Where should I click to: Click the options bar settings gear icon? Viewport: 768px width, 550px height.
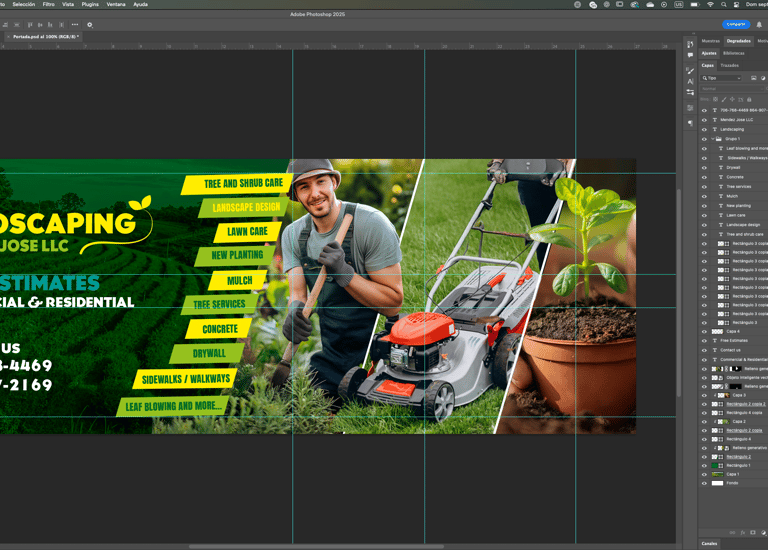point(90,24)
